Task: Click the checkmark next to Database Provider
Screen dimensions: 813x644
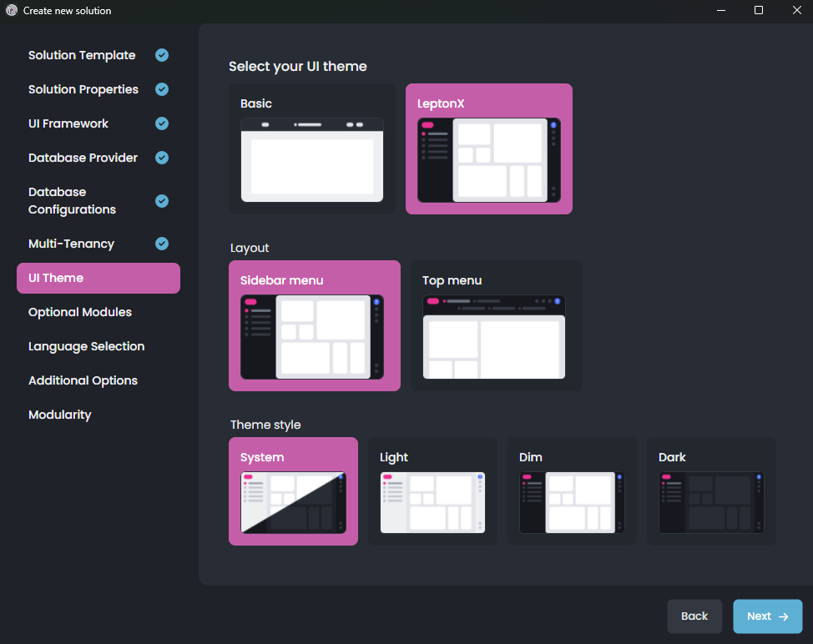Action: click(x=161, y=158)
